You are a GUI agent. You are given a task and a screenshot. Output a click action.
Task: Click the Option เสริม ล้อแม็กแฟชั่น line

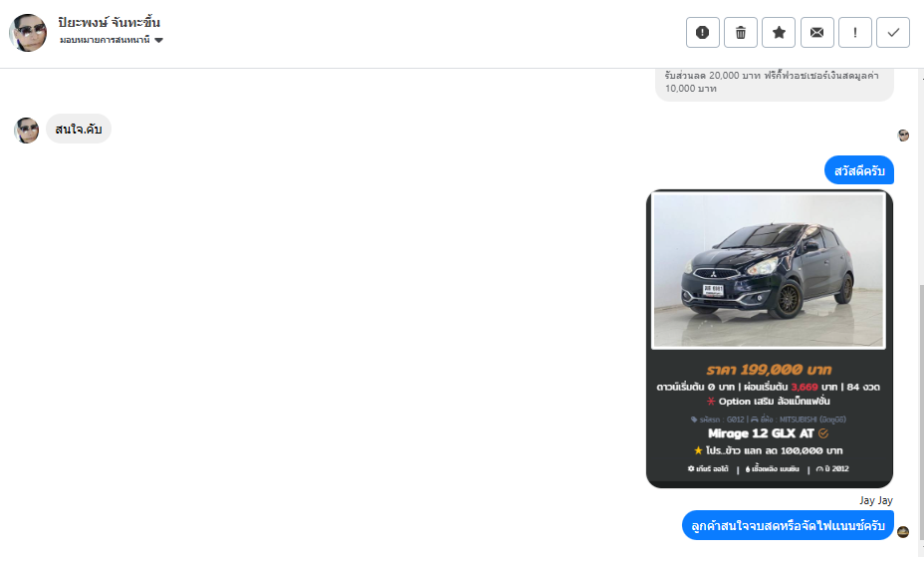pos(768,402)
